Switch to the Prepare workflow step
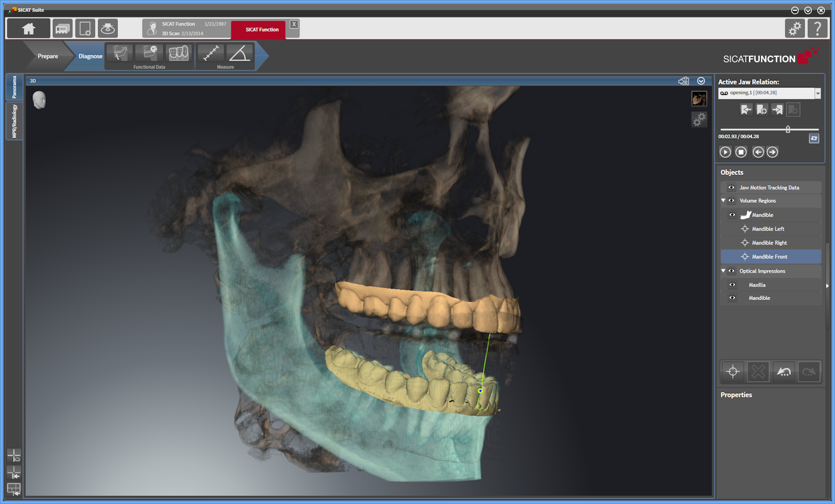This screenshot has width=835, height=504. coord(48,56)
